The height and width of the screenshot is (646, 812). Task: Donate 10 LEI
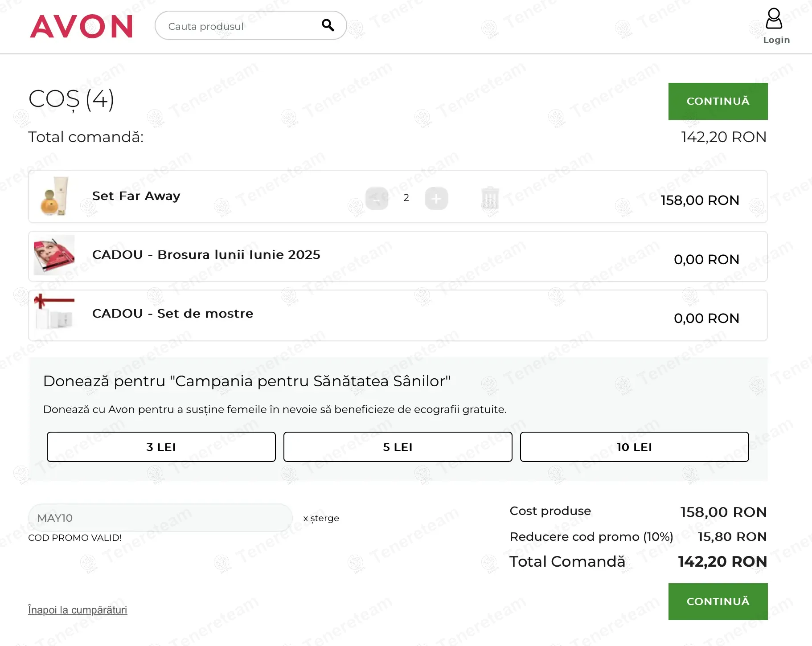click(x=635, y=447)
